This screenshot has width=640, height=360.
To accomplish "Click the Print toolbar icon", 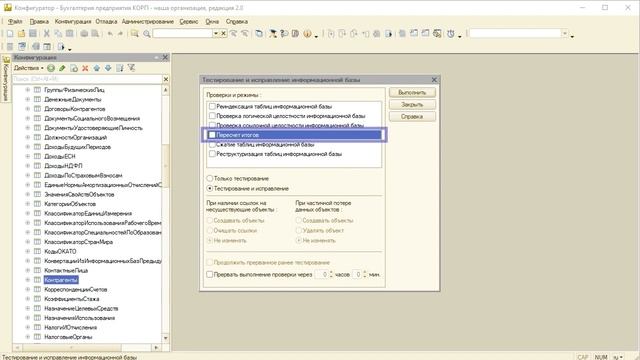I will pos(84,34).
